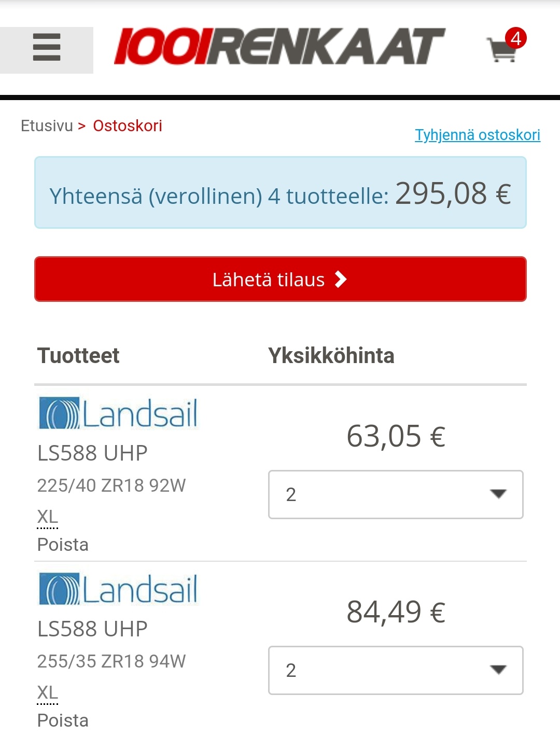Click the first Landsail brand logo

(118, 413)
